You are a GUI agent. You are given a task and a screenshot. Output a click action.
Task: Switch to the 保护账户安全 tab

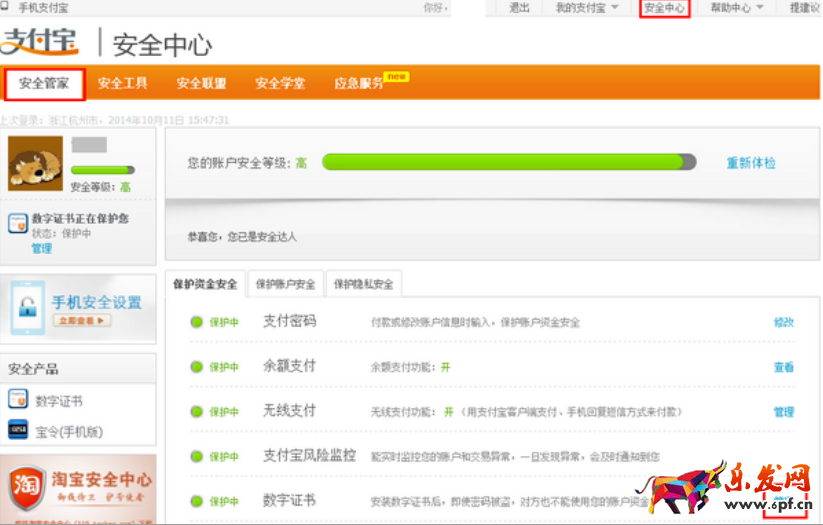tap(286, 284)
